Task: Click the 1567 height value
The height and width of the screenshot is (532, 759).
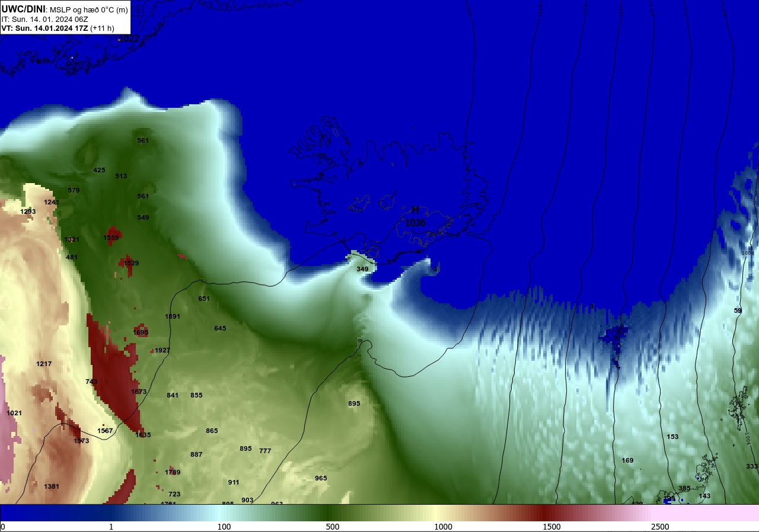Action: [105, 431]
